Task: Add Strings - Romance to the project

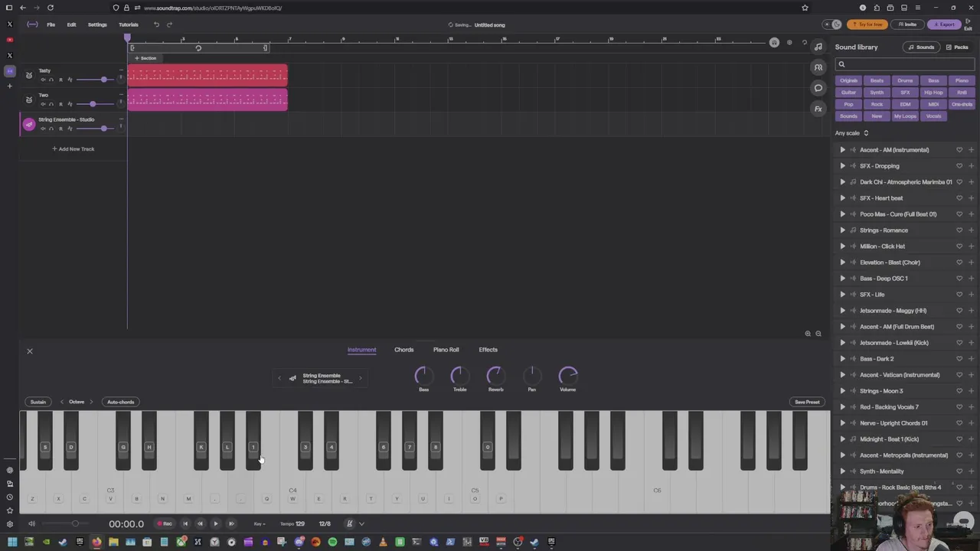Action: tap(971, 230)
